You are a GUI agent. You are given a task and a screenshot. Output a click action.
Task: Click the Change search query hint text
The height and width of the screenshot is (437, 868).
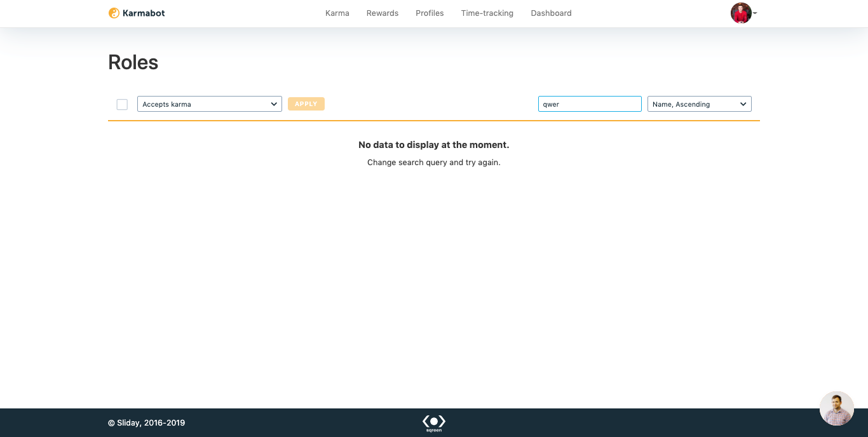pos(434,163)
